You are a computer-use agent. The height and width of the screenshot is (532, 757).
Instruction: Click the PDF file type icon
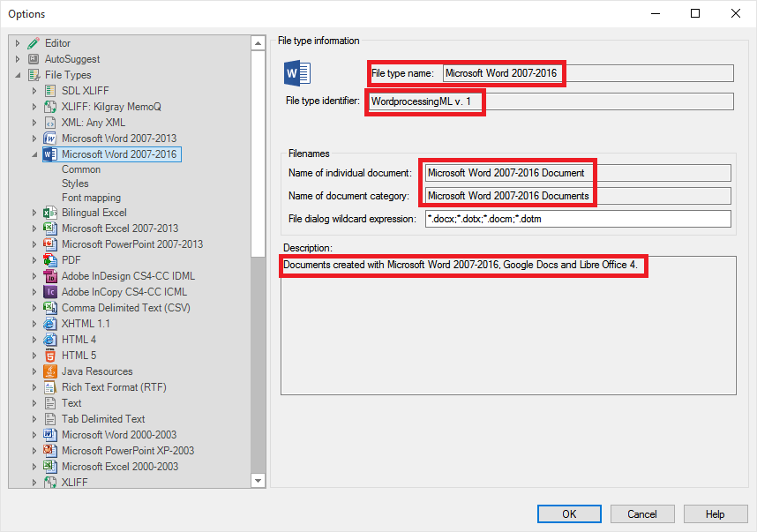coord(49,259)
